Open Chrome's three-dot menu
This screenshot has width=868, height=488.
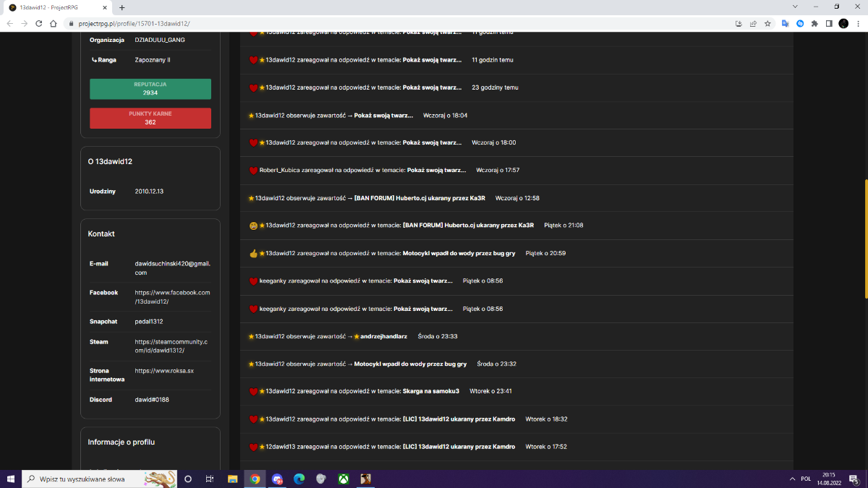[858, 23]
